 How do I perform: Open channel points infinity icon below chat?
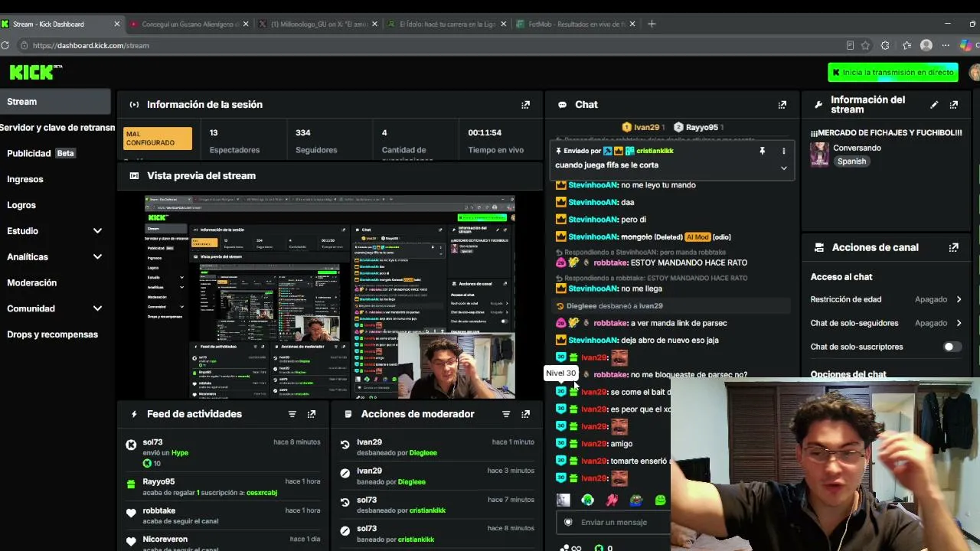(571, 548)
